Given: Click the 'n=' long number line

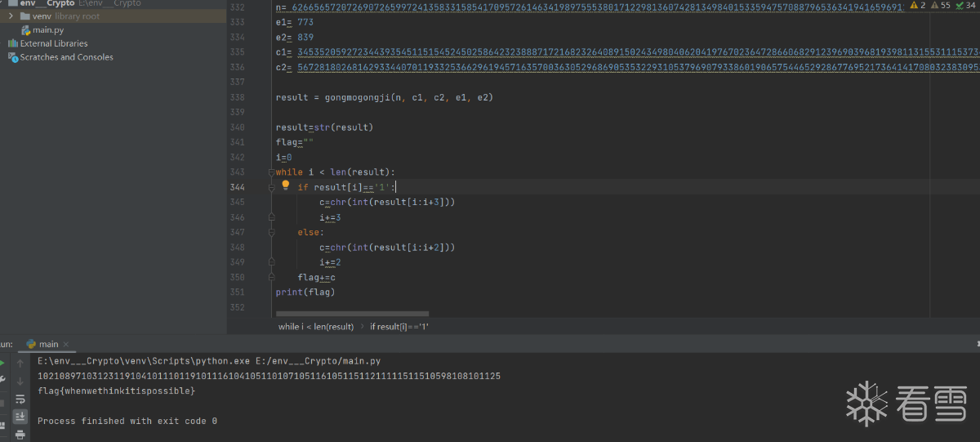Looking at the screenshot, I should click(591, 7).
